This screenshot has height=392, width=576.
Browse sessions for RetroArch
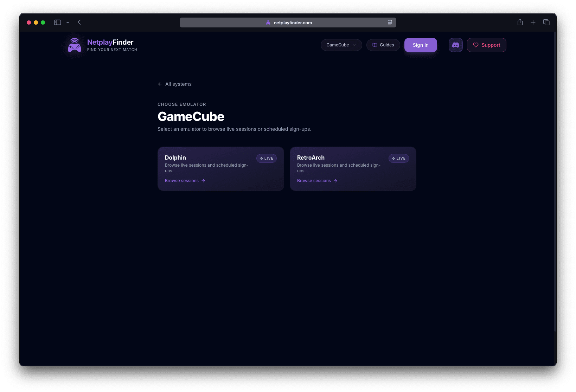[317, 181]
